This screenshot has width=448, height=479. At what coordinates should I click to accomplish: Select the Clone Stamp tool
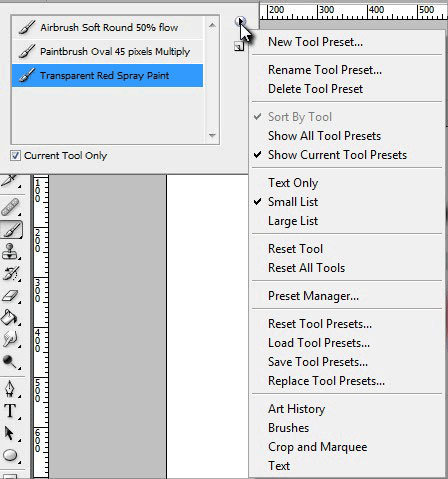point(10,252)
